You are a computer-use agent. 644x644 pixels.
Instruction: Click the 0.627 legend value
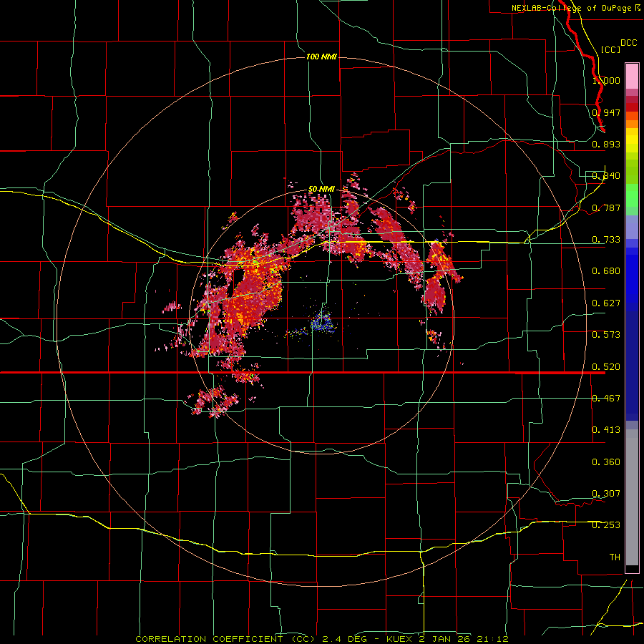click(x=606, y=303)
